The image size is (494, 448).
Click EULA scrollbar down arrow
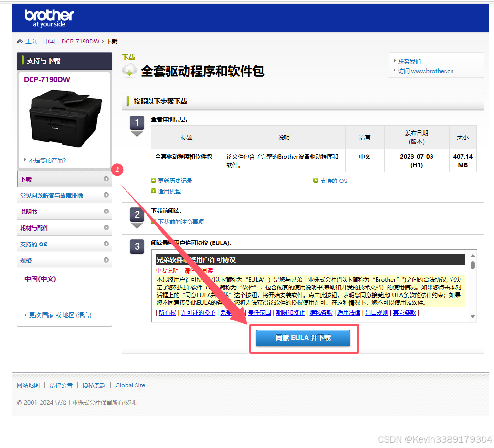(473, 317)
